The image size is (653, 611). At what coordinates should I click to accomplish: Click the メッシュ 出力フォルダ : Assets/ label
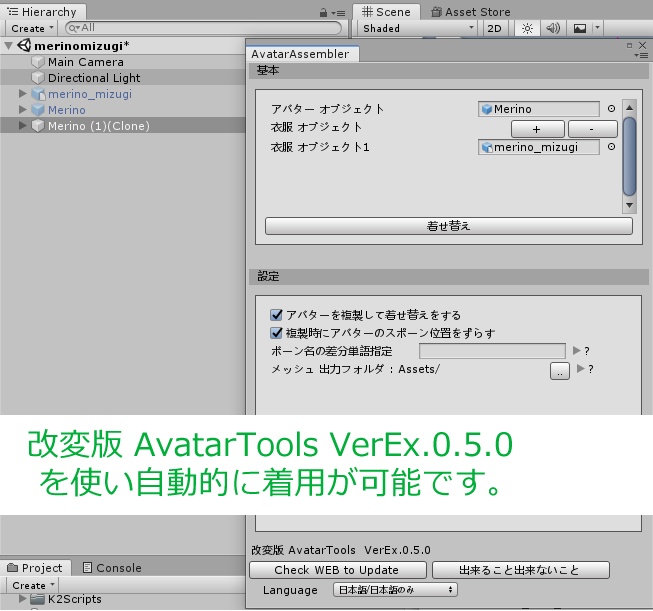(x=355, y=369)
